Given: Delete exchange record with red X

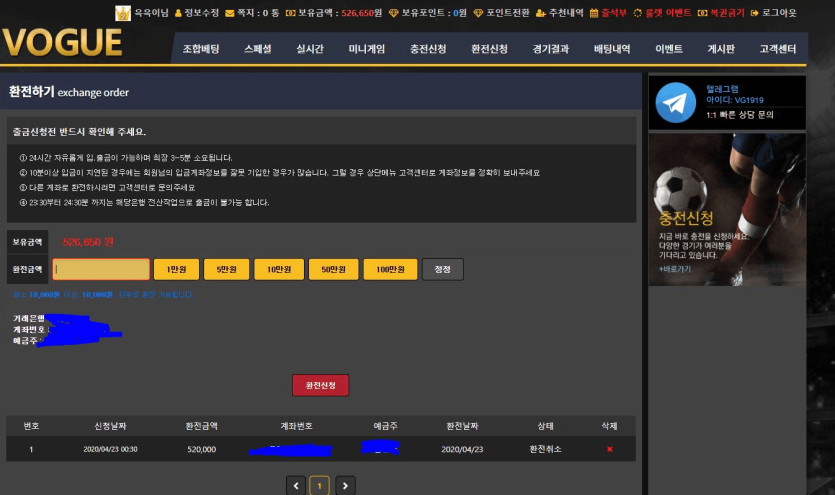Looking at the screenshot, I should point(610,449).
